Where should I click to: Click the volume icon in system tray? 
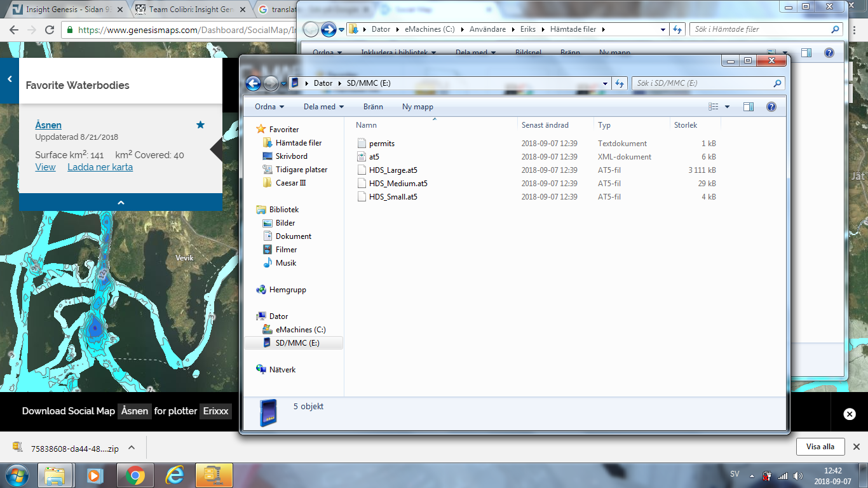(797, 475)
